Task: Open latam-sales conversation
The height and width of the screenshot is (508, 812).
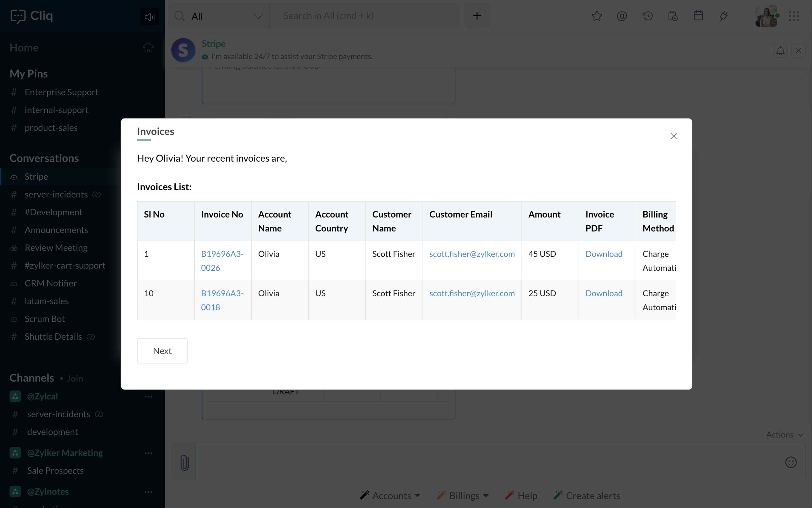Action: point(47,301)
